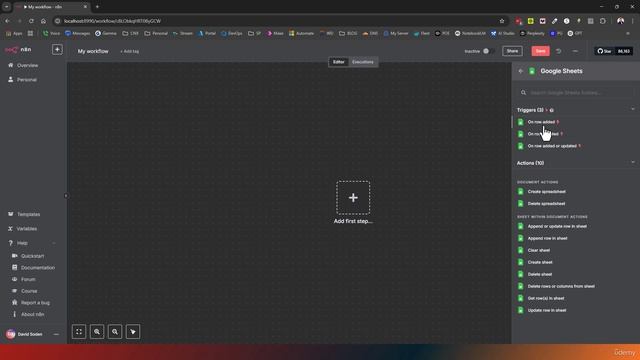Screen dimensions: 640x360
Task: Click the Share button
Action: (512, 51)
